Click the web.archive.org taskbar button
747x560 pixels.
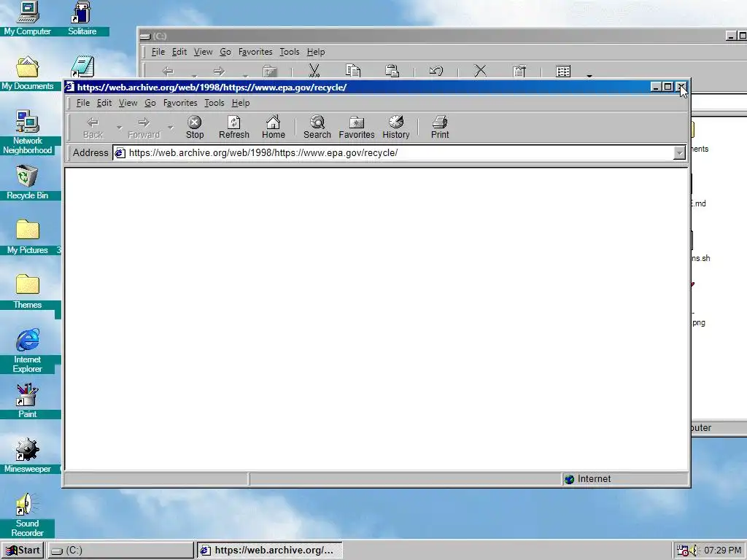pyautogui.click(x=270, y=550)
